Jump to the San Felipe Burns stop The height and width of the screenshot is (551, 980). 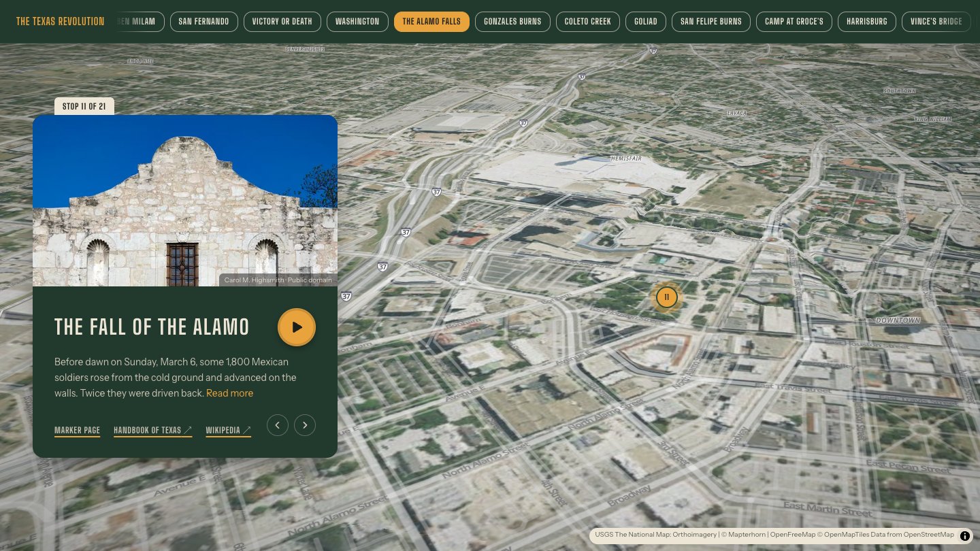tap(711, 22)
